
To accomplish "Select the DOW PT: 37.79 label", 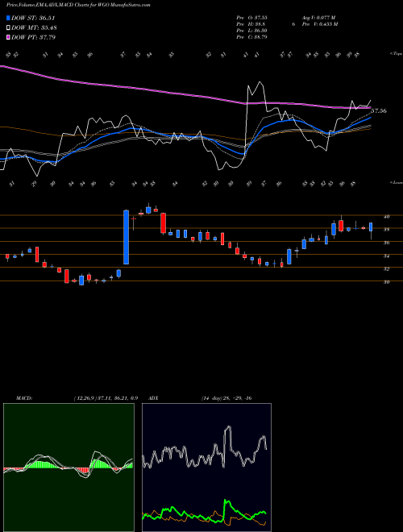I will click(x=33, y=37).
